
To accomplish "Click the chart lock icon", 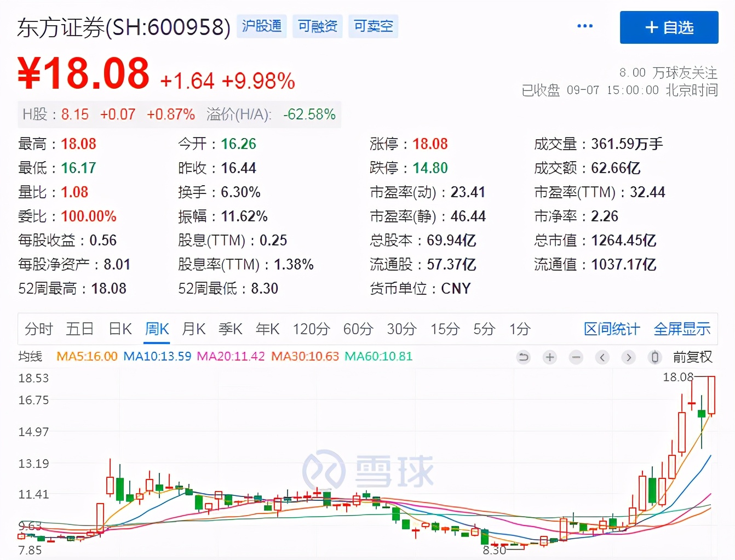I will click(654, 358).
